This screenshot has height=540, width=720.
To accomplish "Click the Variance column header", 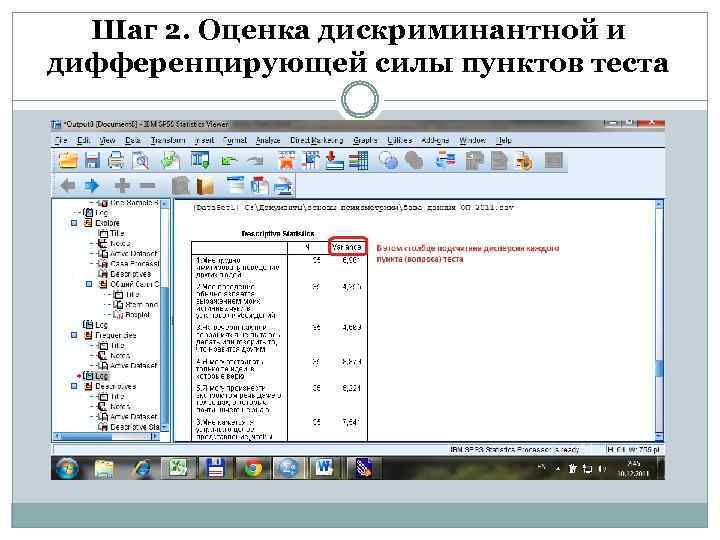I will point(347,247).
